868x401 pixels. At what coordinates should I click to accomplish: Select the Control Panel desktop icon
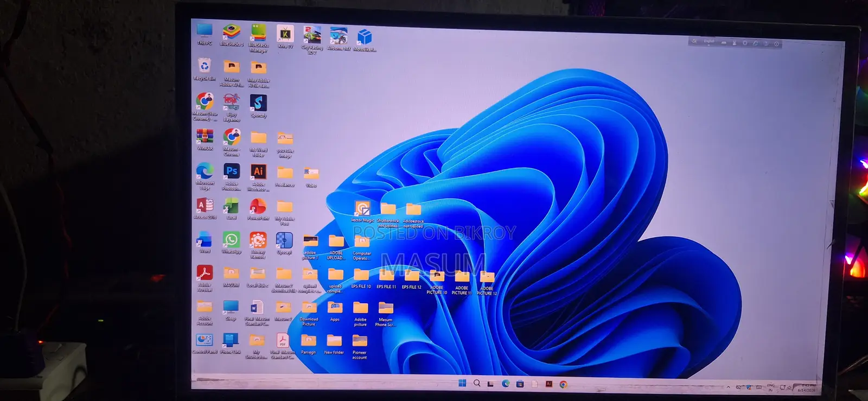[205, 344]
